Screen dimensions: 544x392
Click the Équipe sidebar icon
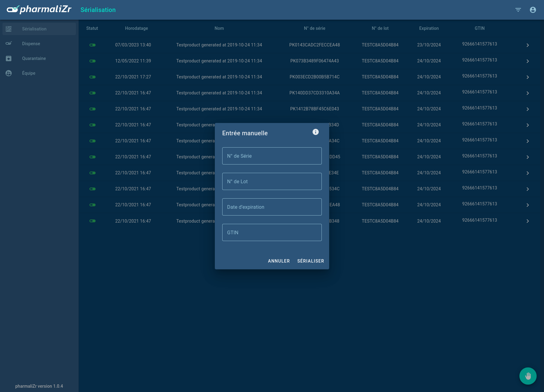coord(9,73)
